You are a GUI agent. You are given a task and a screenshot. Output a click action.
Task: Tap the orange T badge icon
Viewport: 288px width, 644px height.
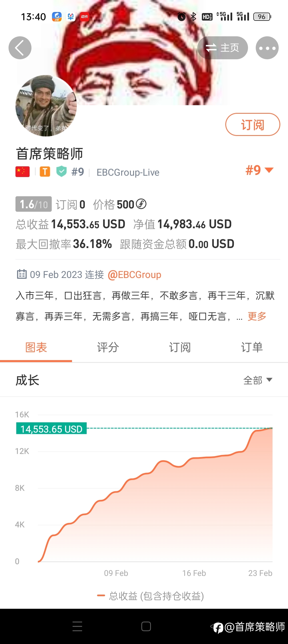pyautogui.click(x=45, y=172)
